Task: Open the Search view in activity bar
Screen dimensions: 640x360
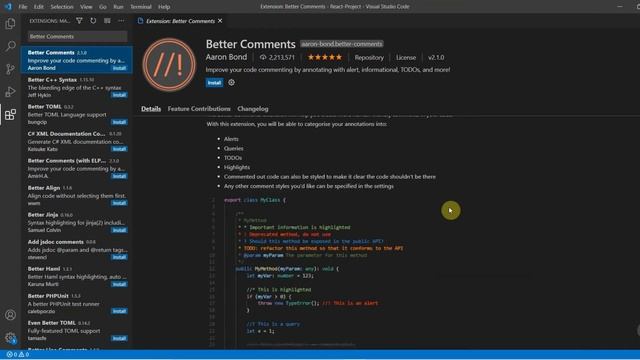Action: click(10, 46)
